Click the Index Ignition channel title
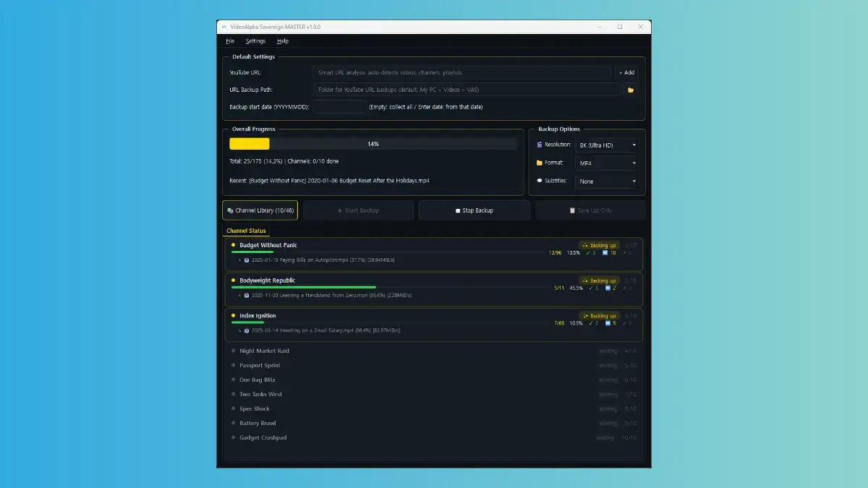The height and width of the screenshot is (488, 868). coord(258,316)
